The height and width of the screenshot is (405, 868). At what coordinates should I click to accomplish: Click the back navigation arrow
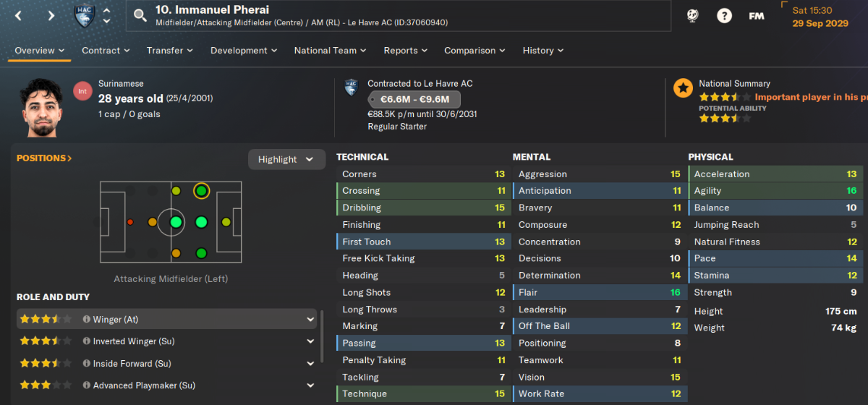(19, 16)
